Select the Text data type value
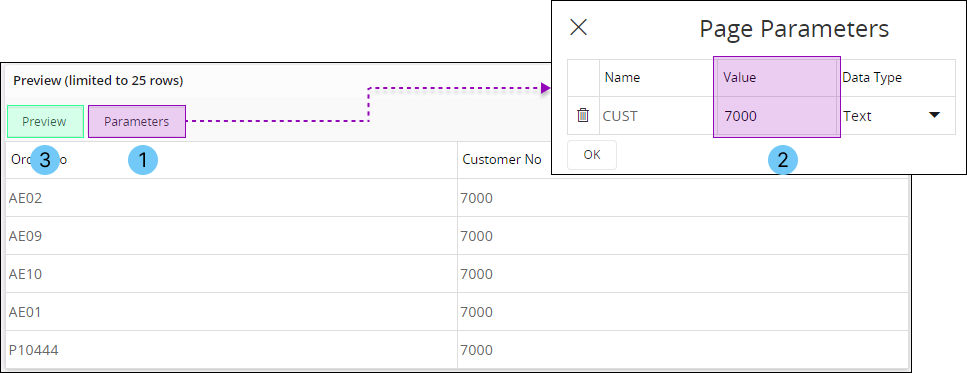The height and width of the screenshot is (373, 967). (x=857, y=115)
